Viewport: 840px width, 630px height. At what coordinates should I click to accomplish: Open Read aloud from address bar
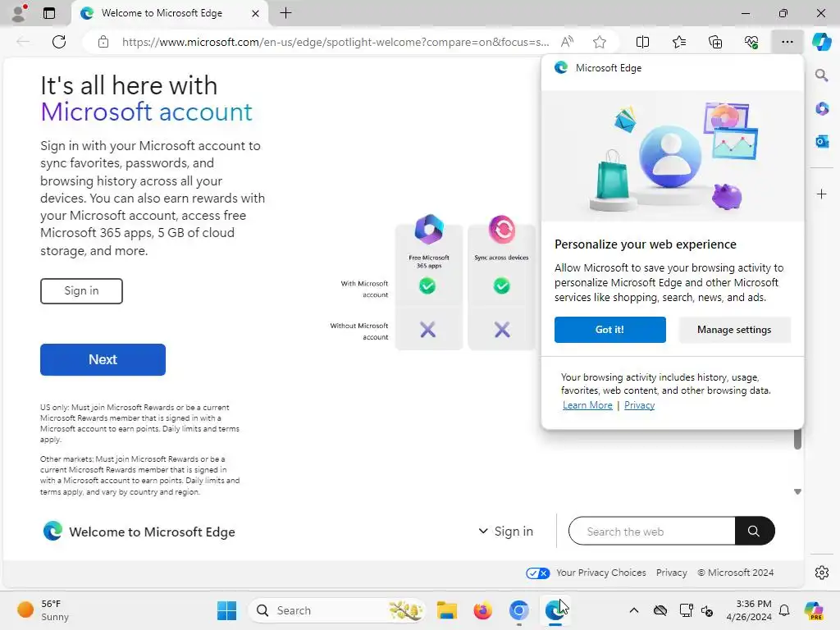(567, 42)
